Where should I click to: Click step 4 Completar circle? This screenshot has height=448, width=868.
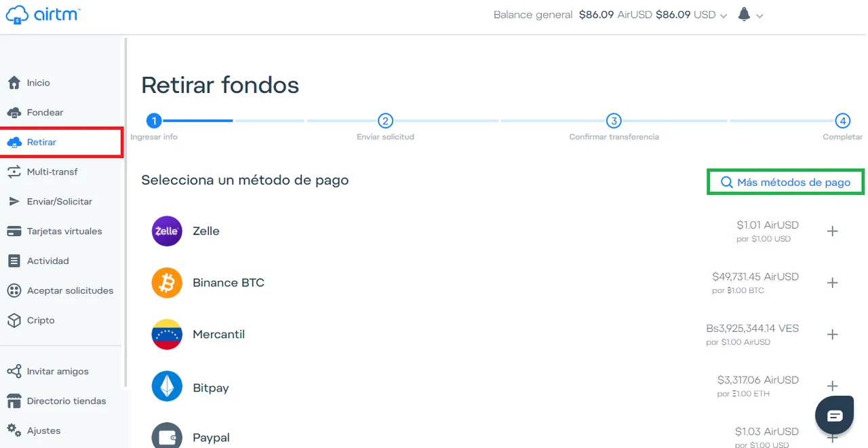point(842,121)
